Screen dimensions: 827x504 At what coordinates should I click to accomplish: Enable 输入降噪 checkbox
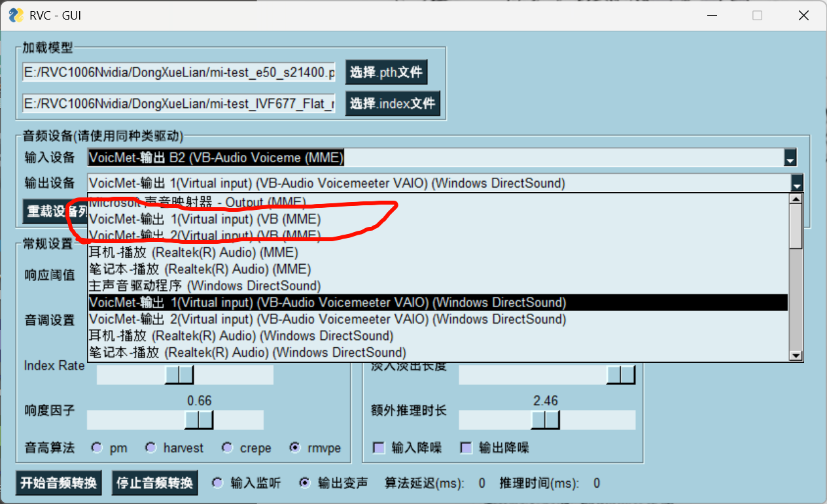(x=379, y=448)
